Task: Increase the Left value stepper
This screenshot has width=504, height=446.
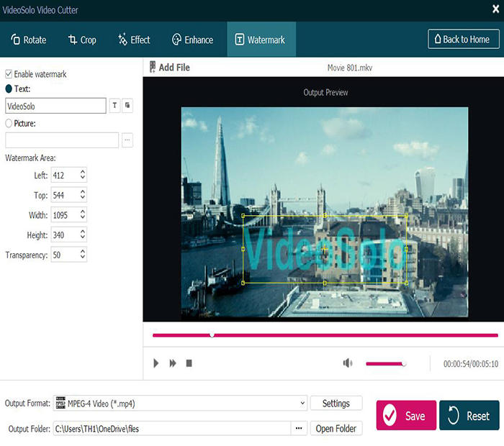Action: [x=83, y=172]
